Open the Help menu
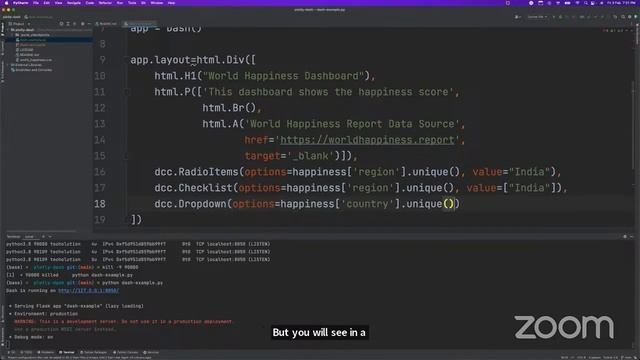The image size is (640, 360). click(x=171, y=3)
